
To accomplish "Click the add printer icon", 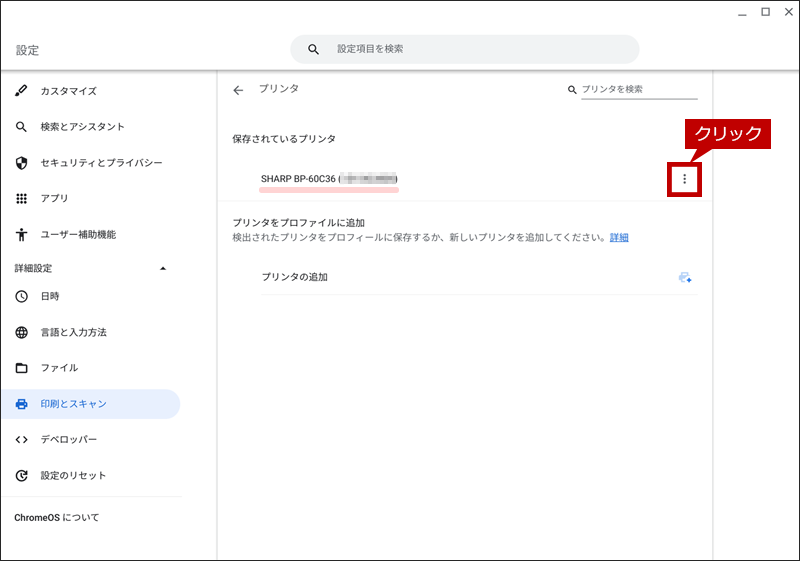I will [x=685, y=277].
